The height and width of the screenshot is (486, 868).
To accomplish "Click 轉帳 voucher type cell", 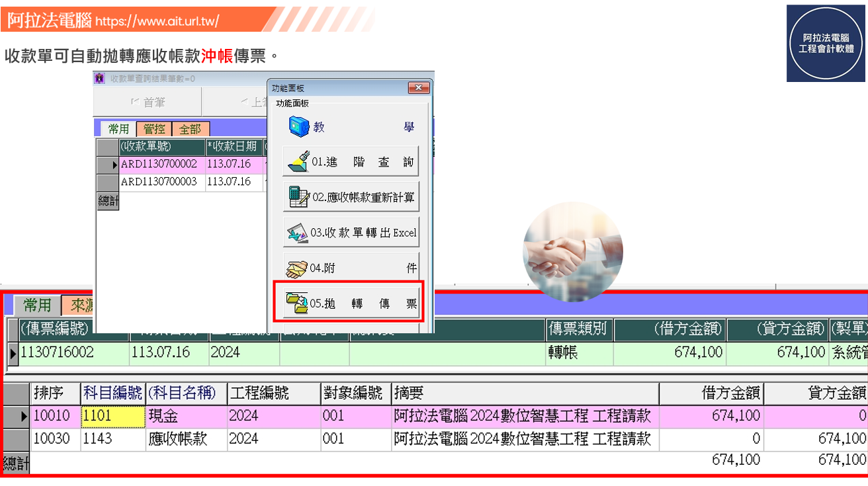I will [x=580, y=352].
